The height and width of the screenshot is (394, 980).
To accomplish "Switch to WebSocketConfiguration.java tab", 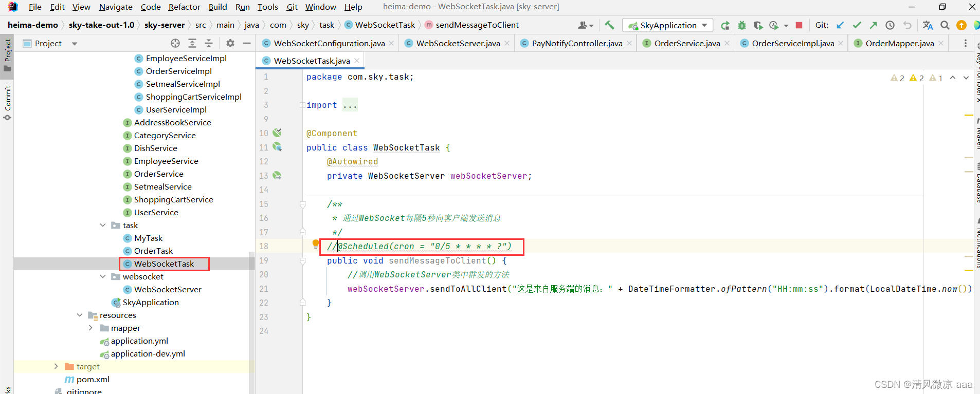I will coord(329,43).
